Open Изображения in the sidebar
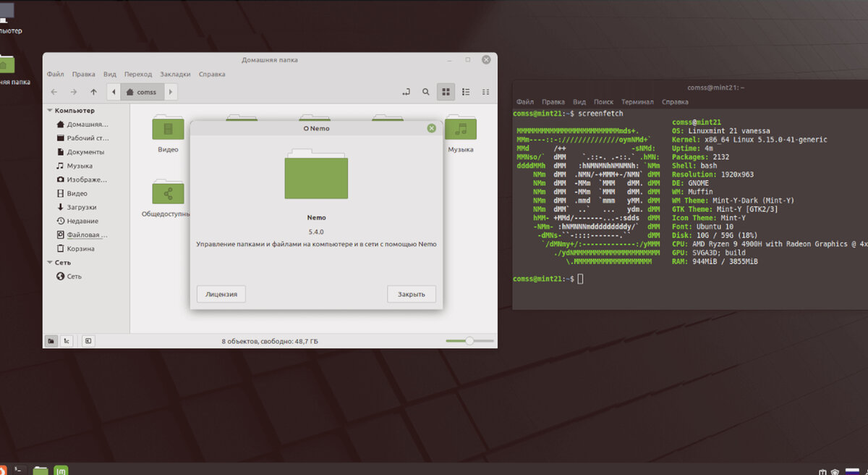Screen dimensions: 868x475 pyautogui.click(x=82, y=180)
